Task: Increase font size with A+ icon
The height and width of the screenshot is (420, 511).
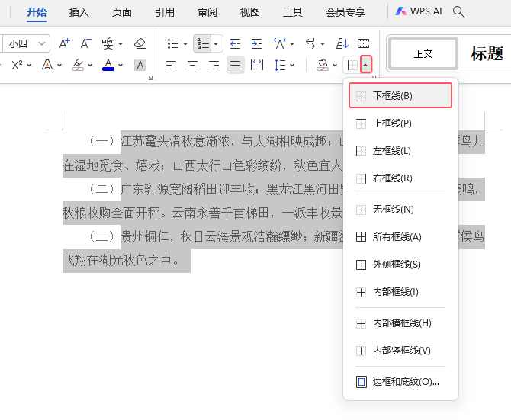Action: click(x=65, y=43)
